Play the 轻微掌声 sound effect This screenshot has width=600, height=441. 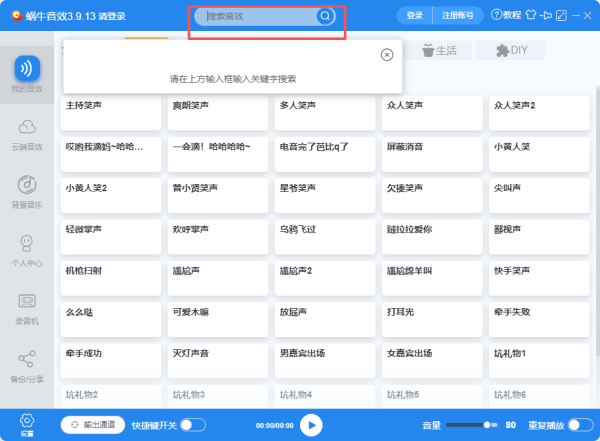111,237
